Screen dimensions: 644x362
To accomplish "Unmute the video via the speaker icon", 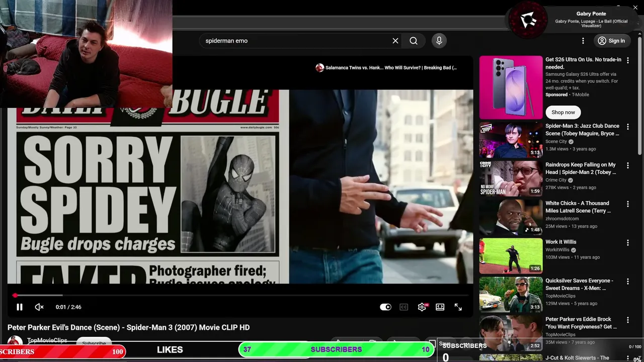I will coord(39,307).
